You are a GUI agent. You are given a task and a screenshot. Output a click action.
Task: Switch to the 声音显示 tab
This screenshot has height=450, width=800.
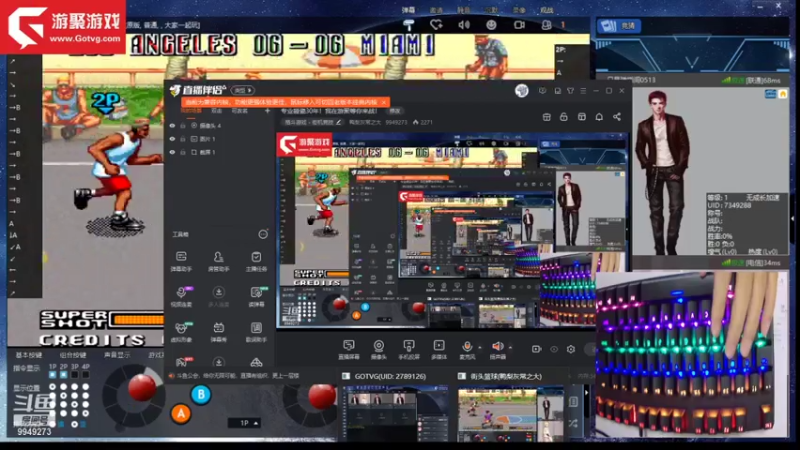(x=117, y=355)
